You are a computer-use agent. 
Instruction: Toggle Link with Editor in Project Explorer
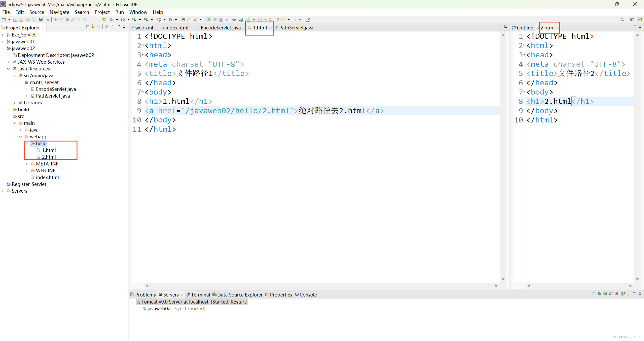point(93,26)
